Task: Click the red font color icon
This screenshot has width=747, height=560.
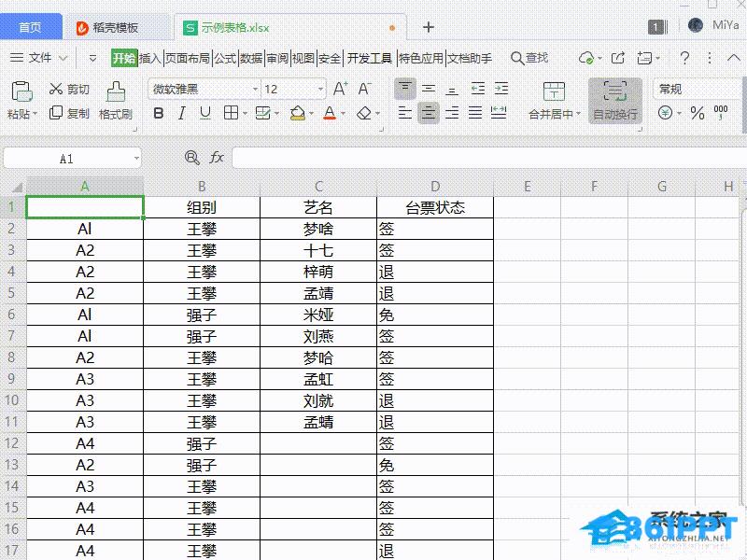Action: (330, 113)
